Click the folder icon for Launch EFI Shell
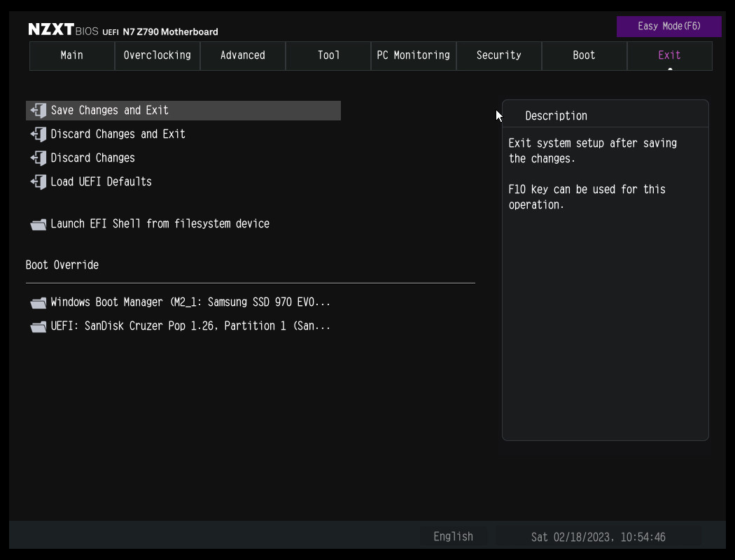This screenshot has width=735, height=560. [38, 225]
